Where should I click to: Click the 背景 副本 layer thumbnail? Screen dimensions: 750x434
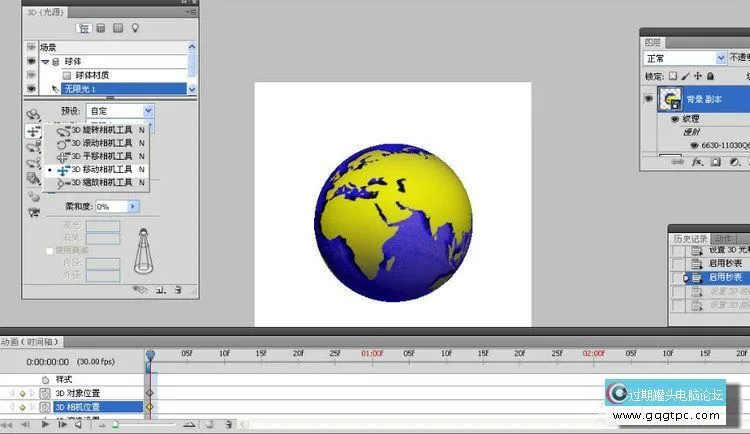(670, 99)
